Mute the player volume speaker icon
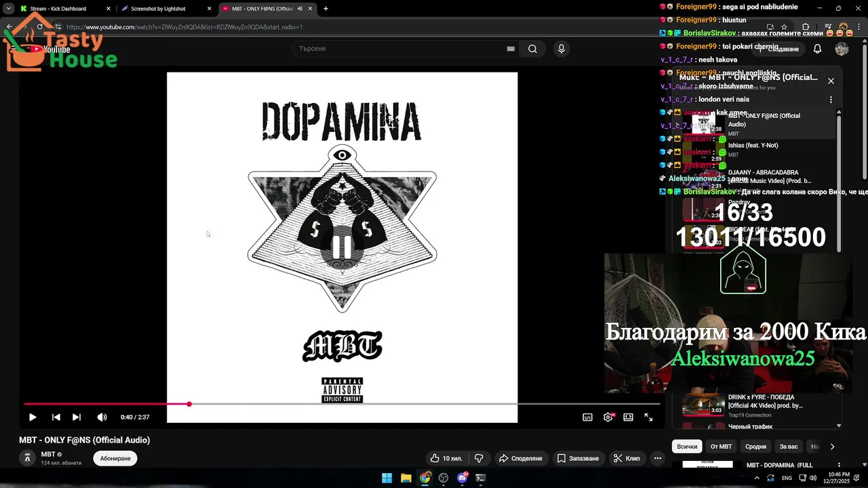The height and width of the screenshot is (488, 868). click(102, 418)
